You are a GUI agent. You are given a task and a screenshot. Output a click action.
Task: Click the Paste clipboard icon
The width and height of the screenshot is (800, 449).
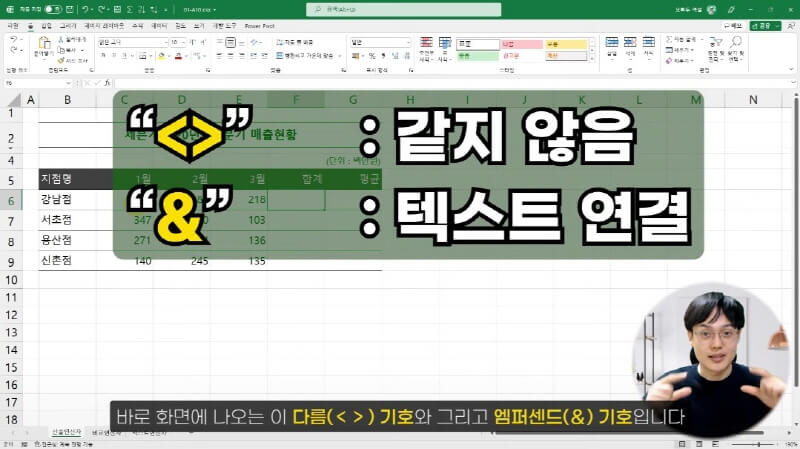click(x=44, y=43)
